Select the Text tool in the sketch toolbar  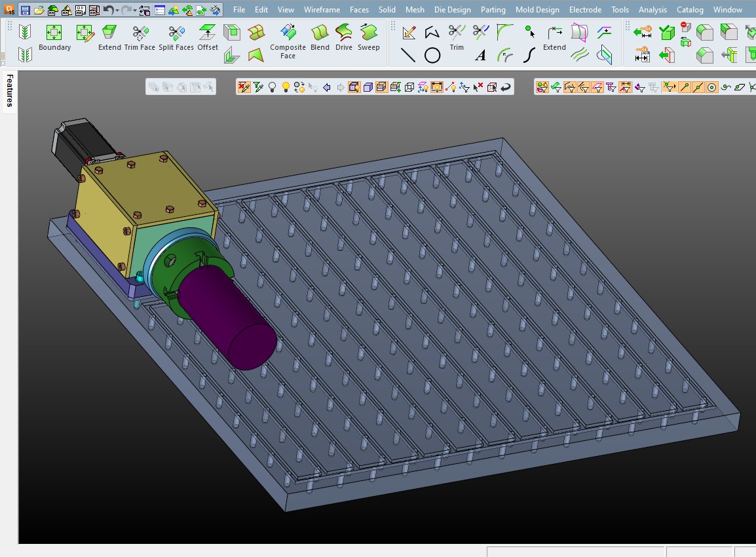click(480, 55)
